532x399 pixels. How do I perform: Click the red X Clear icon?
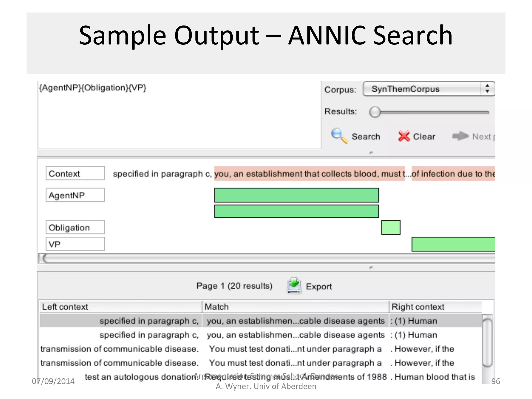[404, 136]
